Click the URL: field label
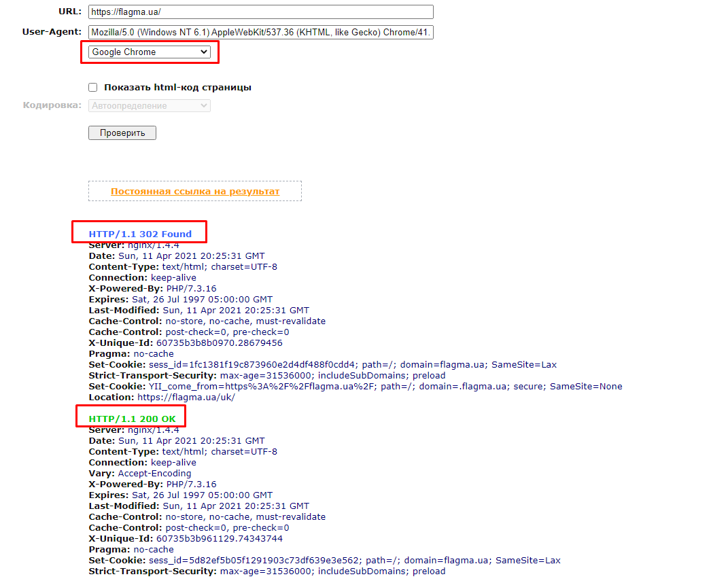The height and width of the screenshot is (581, 728). (70, 12)
